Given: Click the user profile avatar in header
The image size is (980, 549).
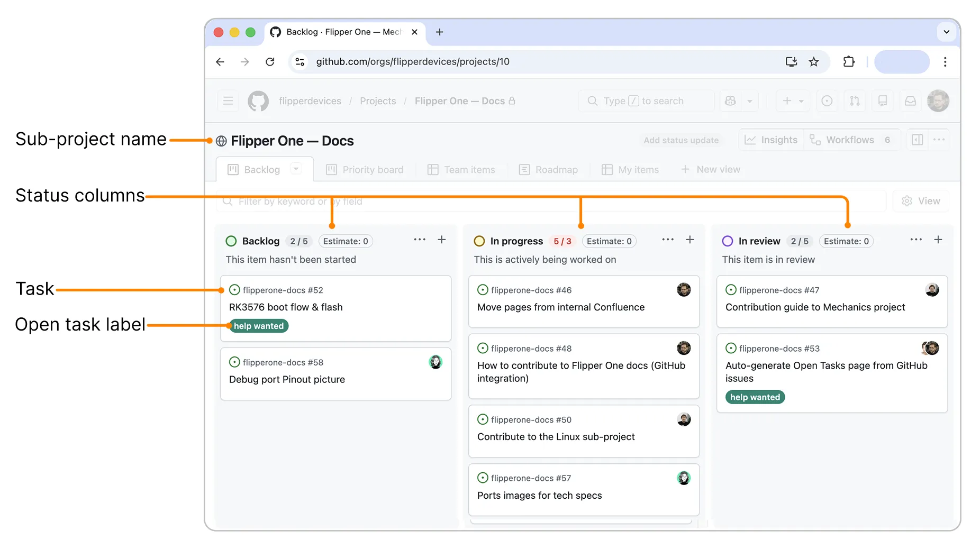Looking at the screenshot, I should 938,101.
